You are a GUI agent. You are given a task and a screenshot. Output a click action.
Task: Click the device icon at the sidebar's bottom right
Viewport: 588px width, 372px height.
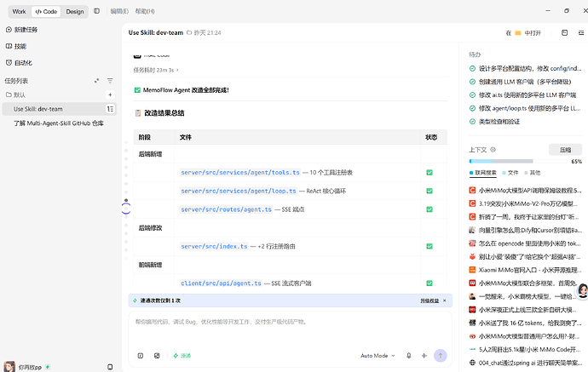pos(110,367)
